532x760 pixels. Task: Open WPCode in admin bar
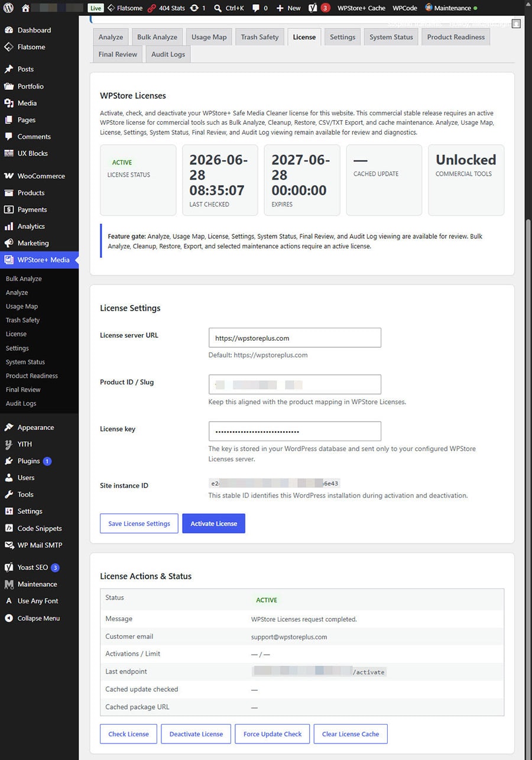coord(405,8)
